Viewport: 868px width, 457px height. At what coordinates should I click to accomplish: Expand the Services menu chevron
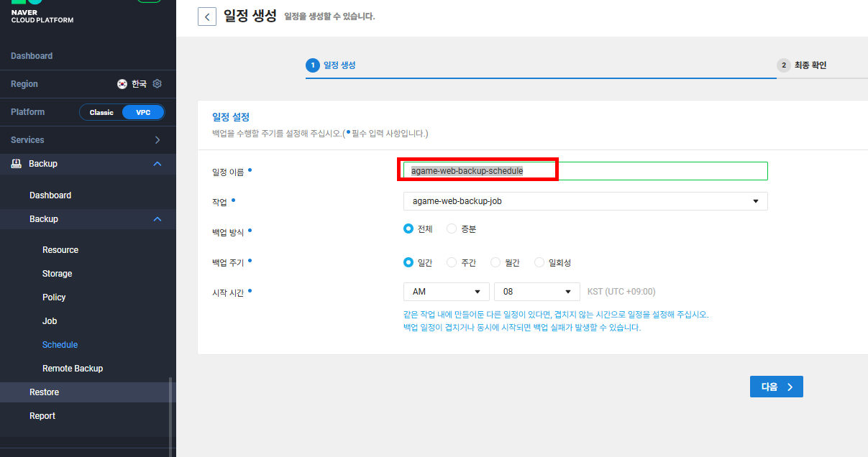click(157, 140)
